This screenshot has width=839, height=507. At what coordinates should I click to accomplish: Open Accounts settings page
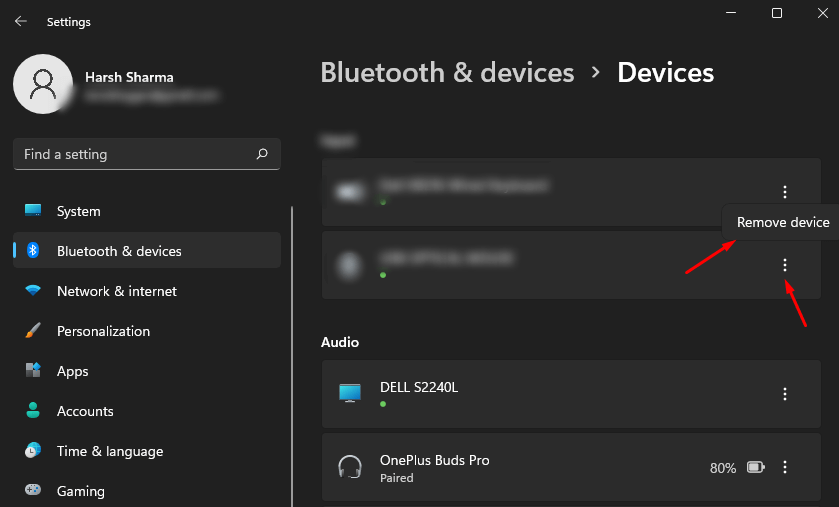click(84, 411)
